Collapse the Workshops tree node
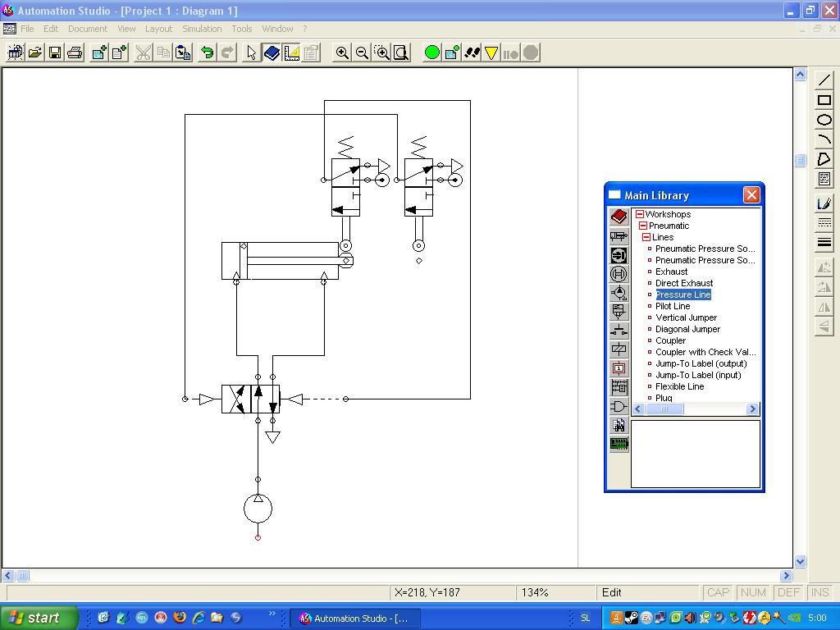Screen dimensions: 840x630 640,214
